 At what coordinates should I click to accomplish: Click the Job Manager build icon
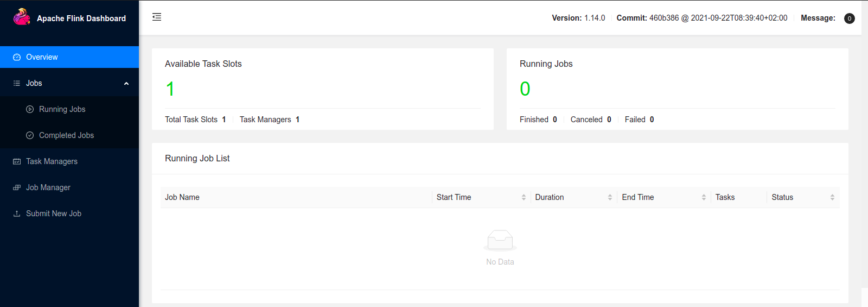[x=17, y=187]
